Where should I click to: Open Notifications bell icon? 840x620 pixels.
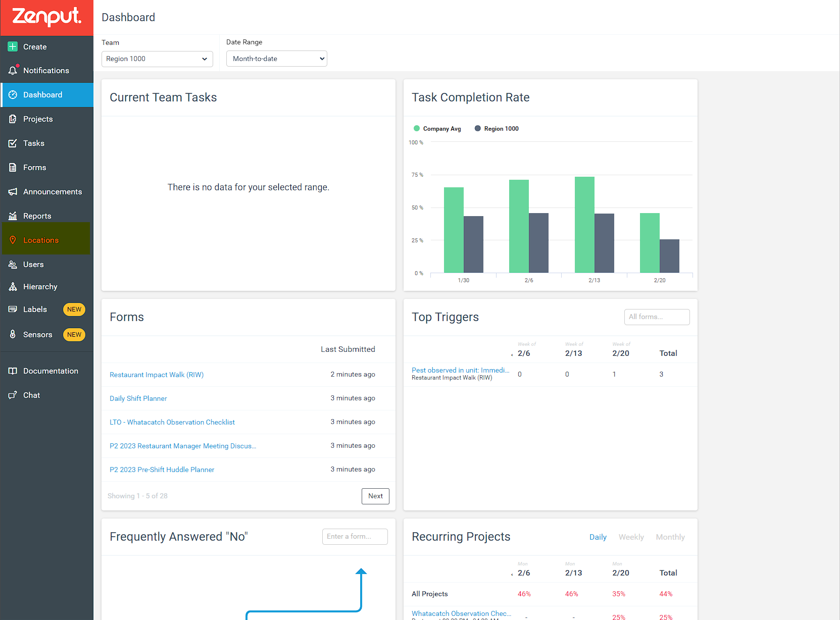(13, 70)
